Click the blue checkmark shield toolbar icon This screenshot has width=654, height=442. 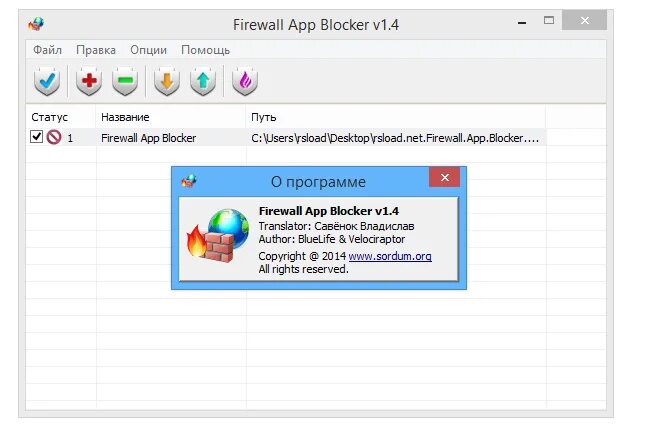pos(47,80)
